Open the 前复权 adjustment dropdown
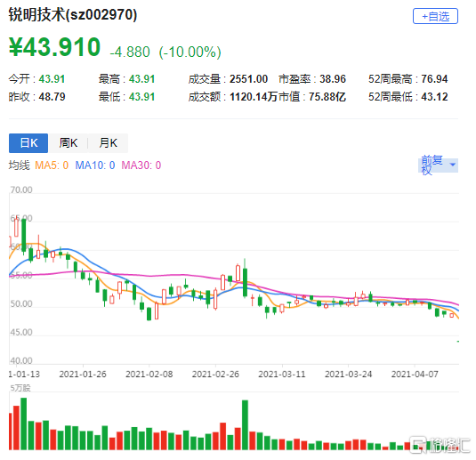This screenshot has height=460, width=476. pos(438,165)
